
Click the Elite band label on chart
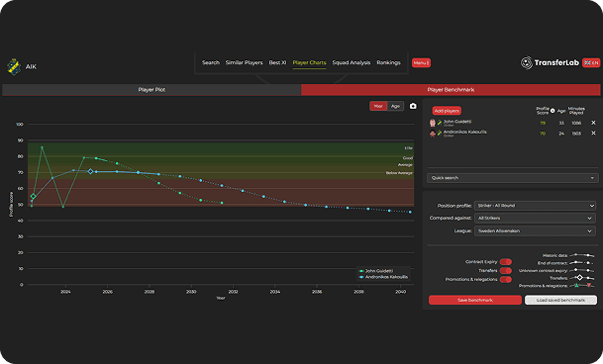click(x=408, y=148)
